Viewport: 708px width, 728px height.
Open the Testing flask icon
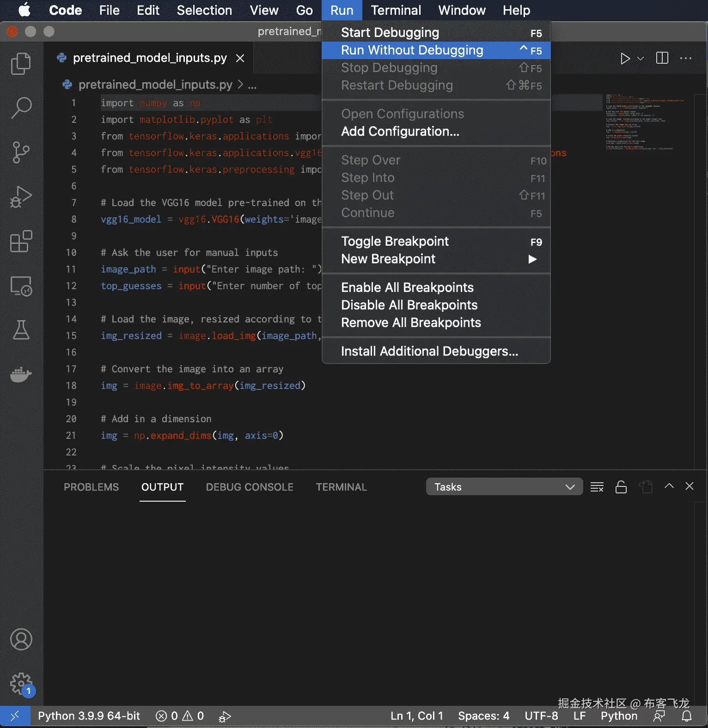click(21, 330)
